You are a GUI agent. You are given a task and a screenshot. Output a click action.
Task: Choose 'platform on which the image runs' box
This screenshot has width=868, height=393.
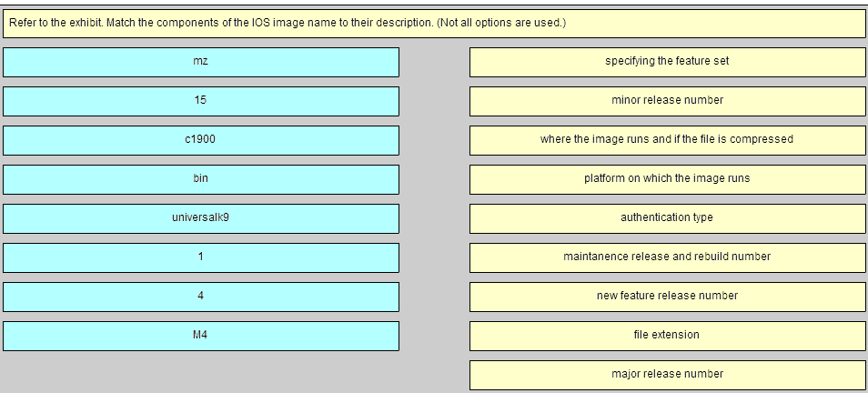[x=667, y=179]
